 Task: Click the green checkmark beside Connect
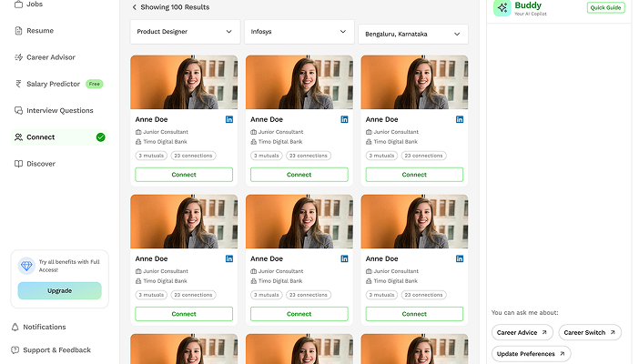(101, 137)
